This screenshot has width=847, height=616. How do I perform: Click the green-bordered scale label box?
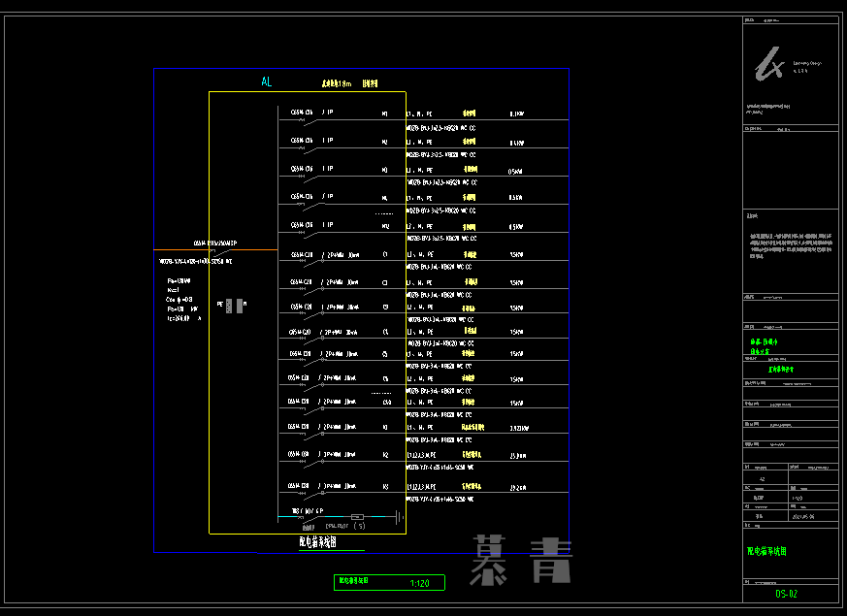(x=389, y=582)
